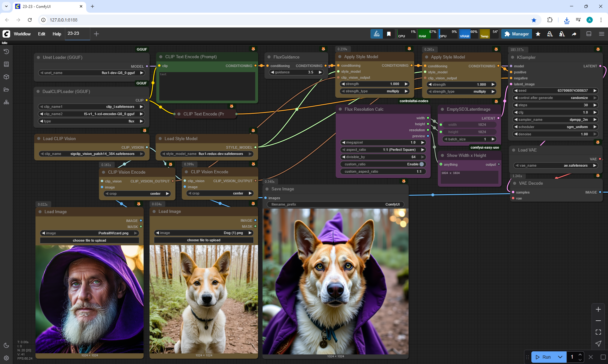
Task: Toggle custom_ratio Enable switch
Action: click(x=421, y=164)
